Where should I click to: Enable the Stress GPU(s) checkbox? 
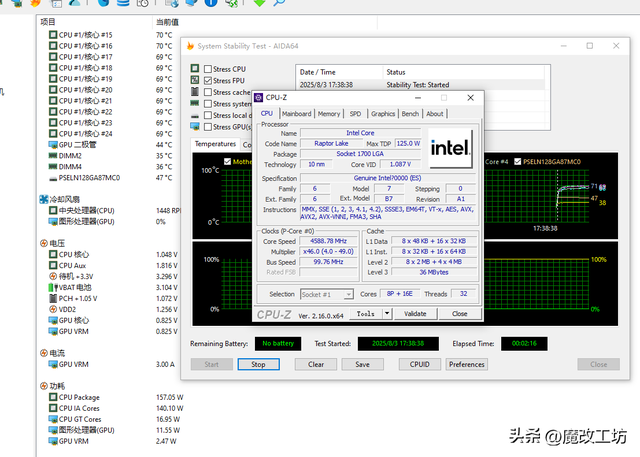[208, 127]
